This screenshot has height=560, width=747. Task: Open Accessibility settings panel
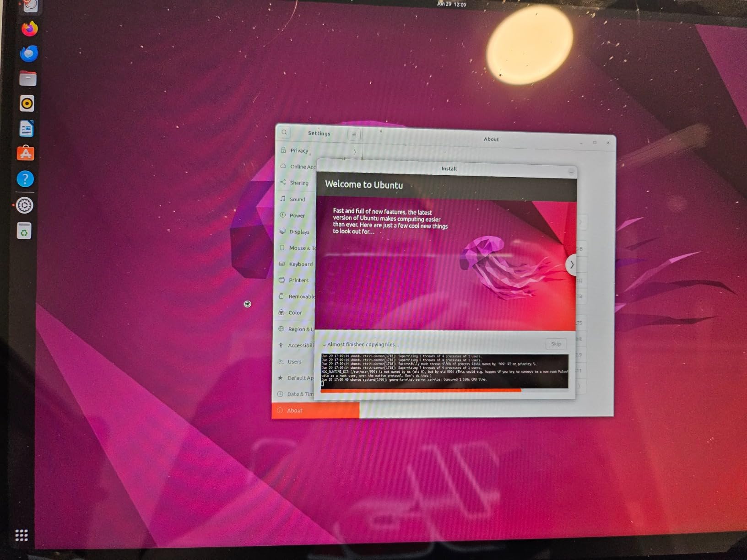click(x=294, y=345)
